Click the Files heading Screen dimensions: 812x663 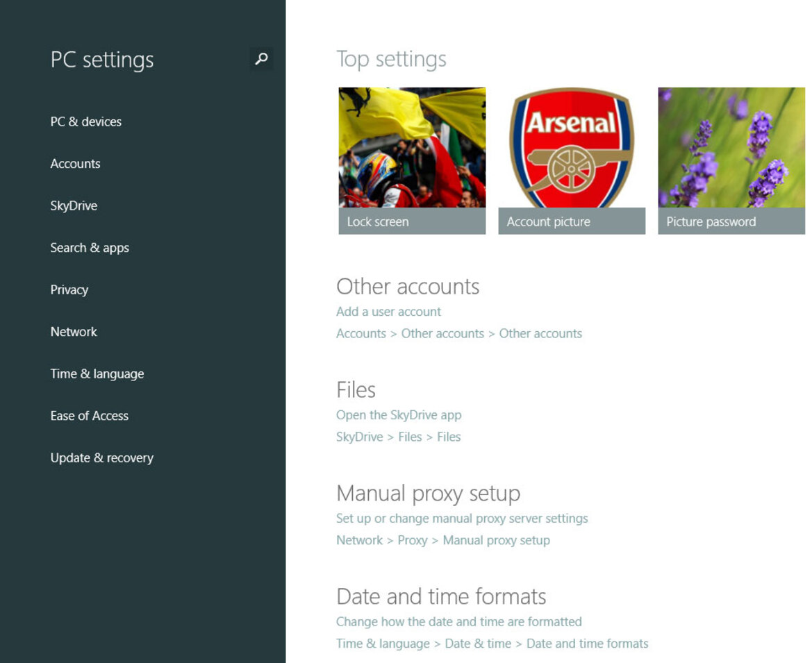[x=356, y=389]
